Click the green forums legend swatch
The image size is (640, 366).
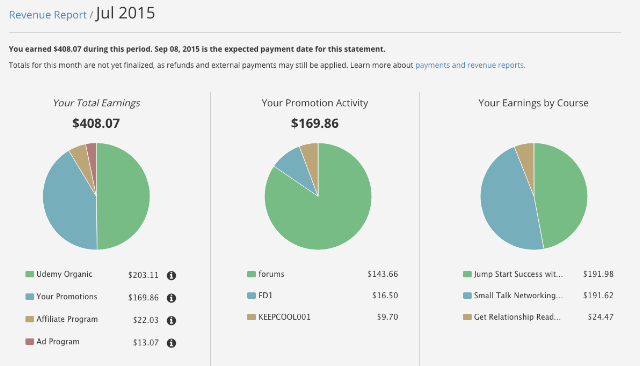click(251, 274)
